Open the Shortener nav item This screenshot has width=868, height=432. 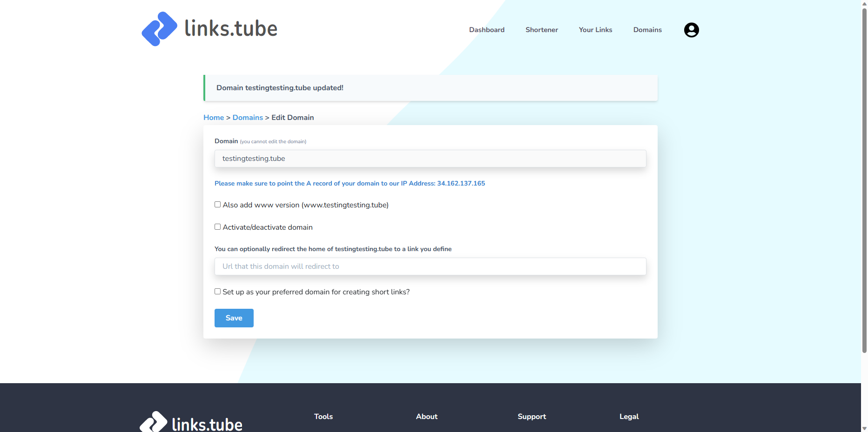pyautogui.click(x=542, y=30)
